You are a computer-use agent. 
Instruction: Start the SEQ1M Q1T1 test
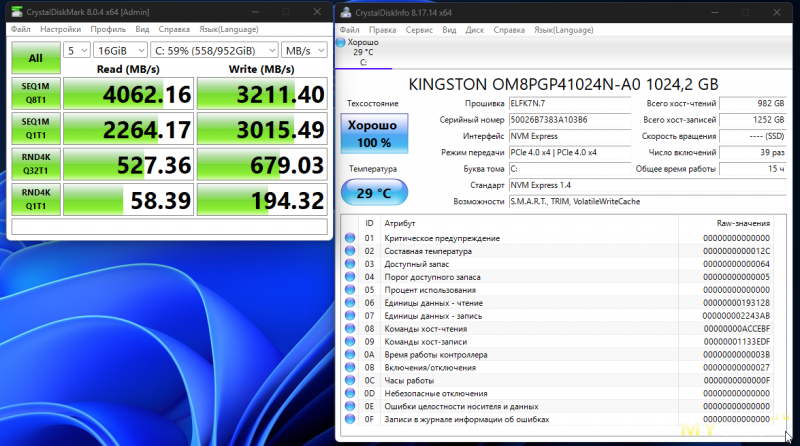36,129
